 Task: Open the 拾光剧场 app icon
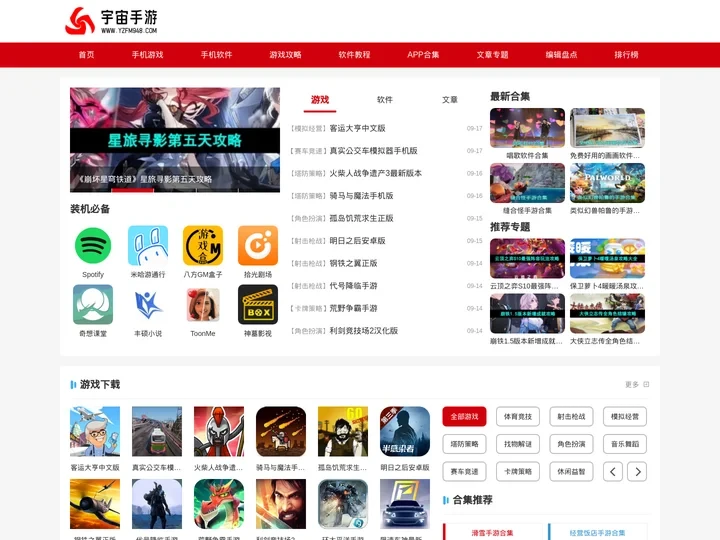258,246
